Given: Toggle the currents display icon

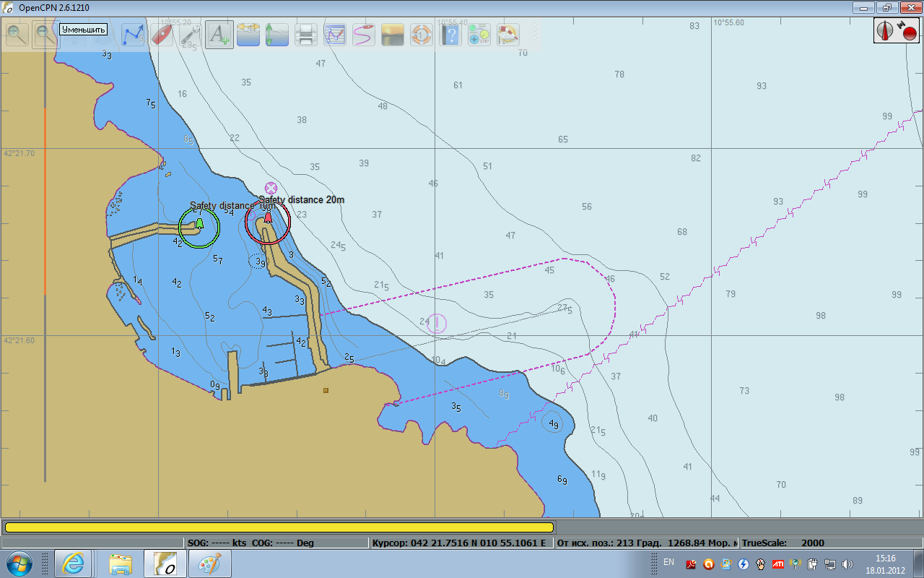Looking at the screenshot, I should (248, 34).
